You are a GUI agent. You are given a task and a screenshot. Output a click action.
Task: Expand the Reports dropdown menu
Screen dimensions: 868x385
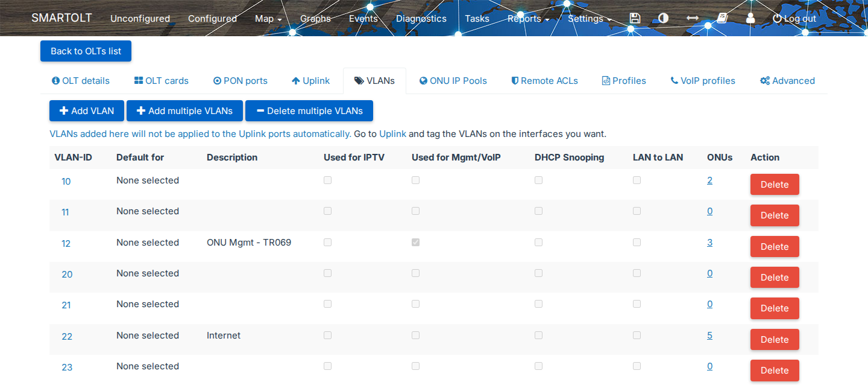point(528,18)
